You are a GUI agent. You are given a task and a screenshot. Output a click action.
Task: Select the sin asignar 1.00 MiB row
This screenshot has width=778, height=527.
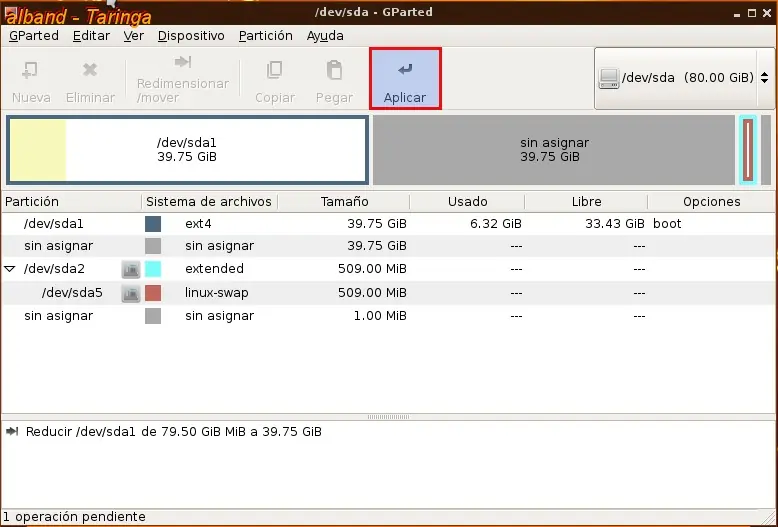(x=389, y=316)
